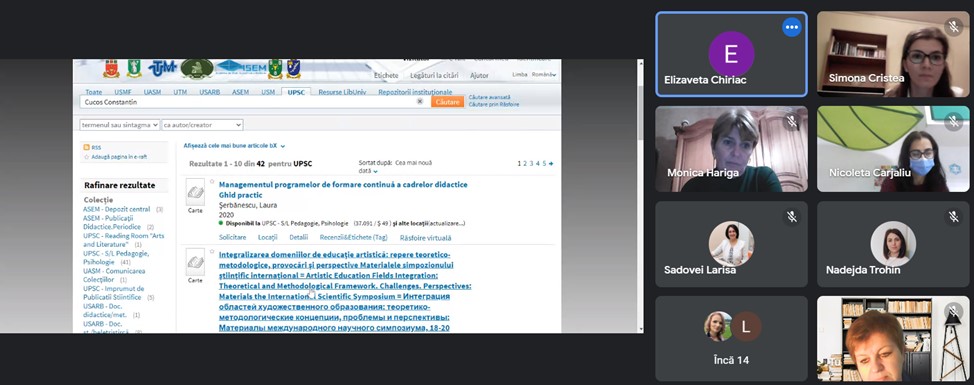Image resolution: width=974 pixels, height=385 pixels.
Task: Open the 'Încă 14' participants tile
Action: [x=731, y=338]
